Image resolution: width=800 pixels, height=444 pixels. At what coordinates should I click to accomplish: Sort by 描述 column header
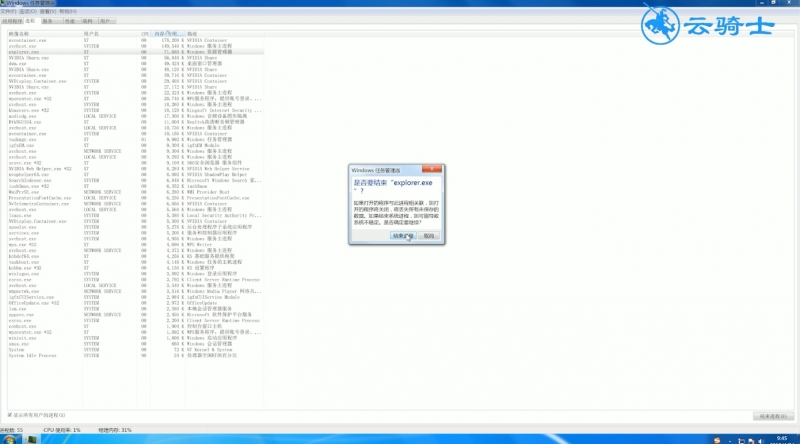(224, 34)
